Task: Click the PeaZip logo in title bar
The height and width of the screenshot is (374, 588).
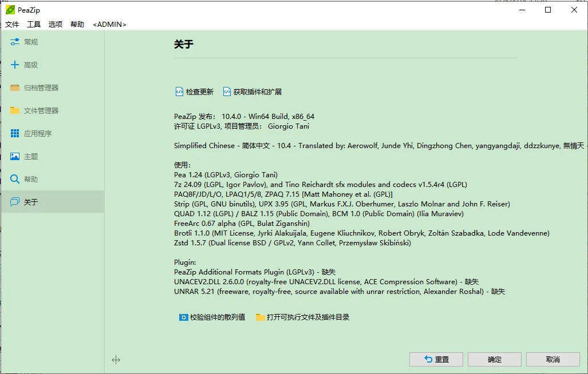Action: [10, 10]
